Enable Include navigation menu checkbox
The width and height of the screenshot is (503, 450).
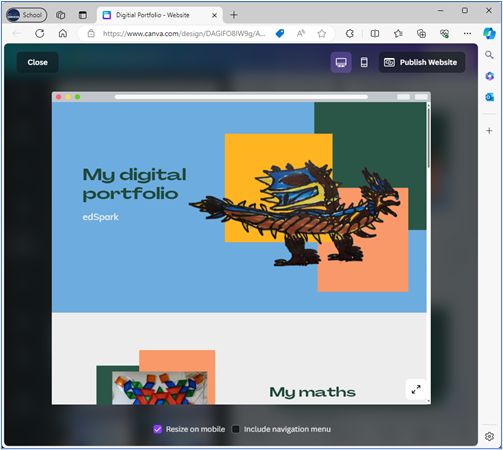pyautogui.click(x=236, y=429)
